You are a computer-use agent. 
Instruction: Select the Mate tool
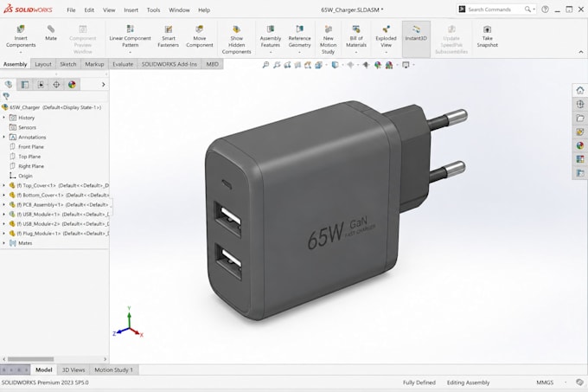click(51, 33)
